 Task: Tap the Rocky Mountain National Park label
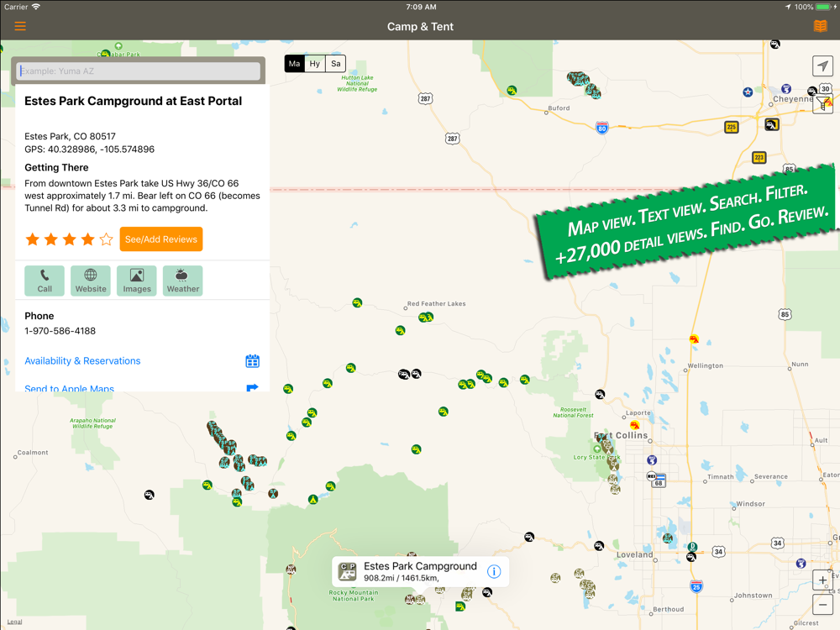click(x=354, y=596)
